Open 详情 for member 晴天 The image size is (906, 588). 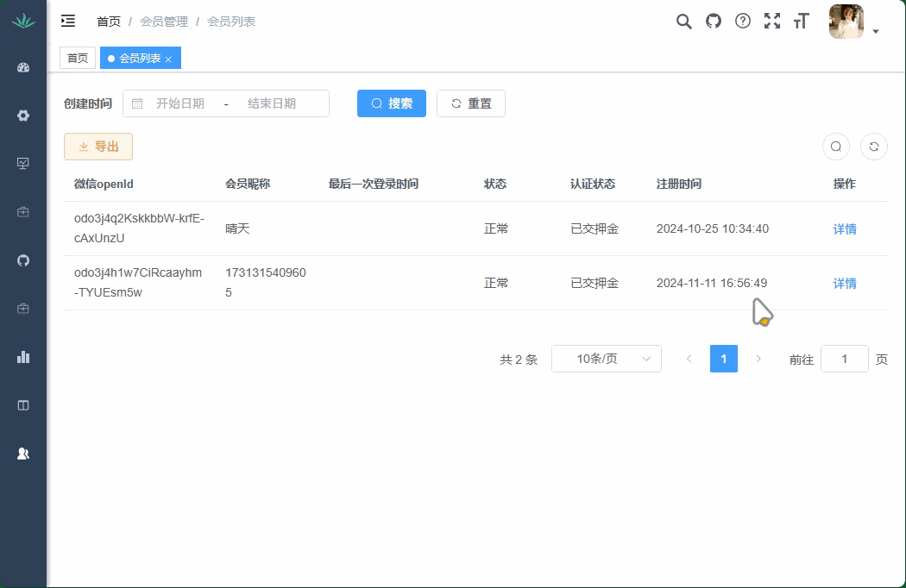[x=844, y=229]
